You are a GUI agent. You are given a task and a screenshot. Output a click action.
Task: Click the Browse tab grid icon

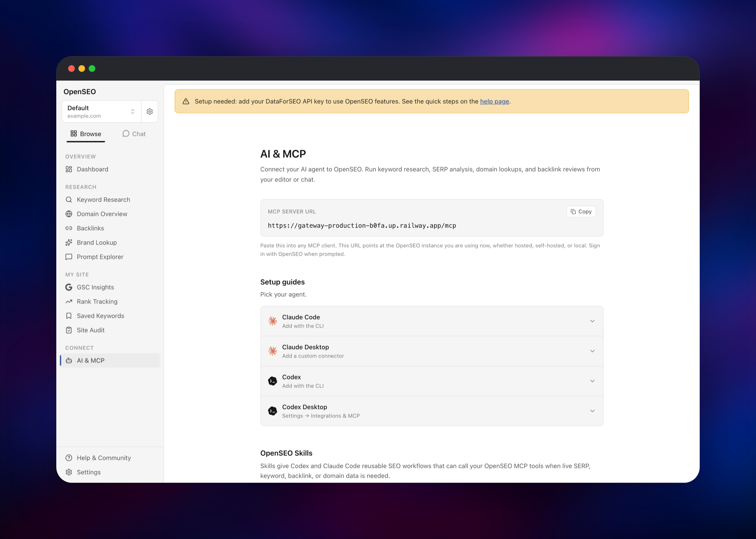click(x=74, y=134)
